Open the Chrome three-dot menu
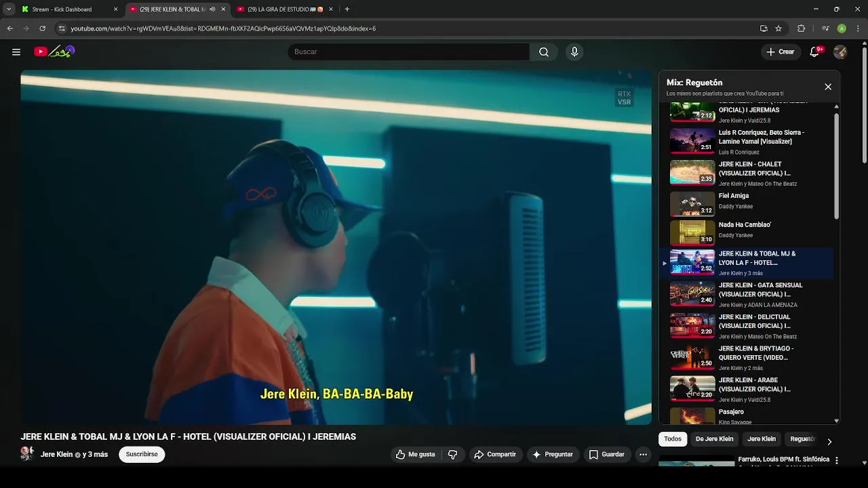The width and height of the screenshot is (868, 488). pos(858,28)
